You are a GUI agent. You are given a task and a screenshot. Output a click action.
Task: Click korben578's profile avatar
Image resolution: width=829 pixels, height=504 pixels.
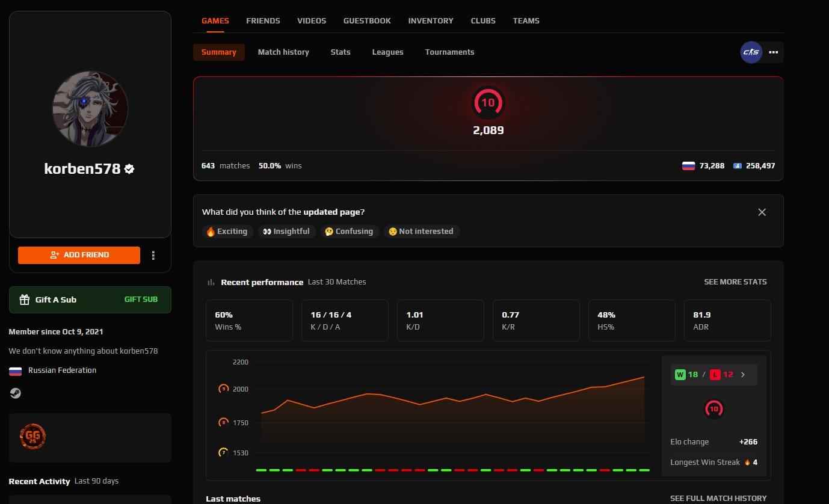(x=90, y=109)
